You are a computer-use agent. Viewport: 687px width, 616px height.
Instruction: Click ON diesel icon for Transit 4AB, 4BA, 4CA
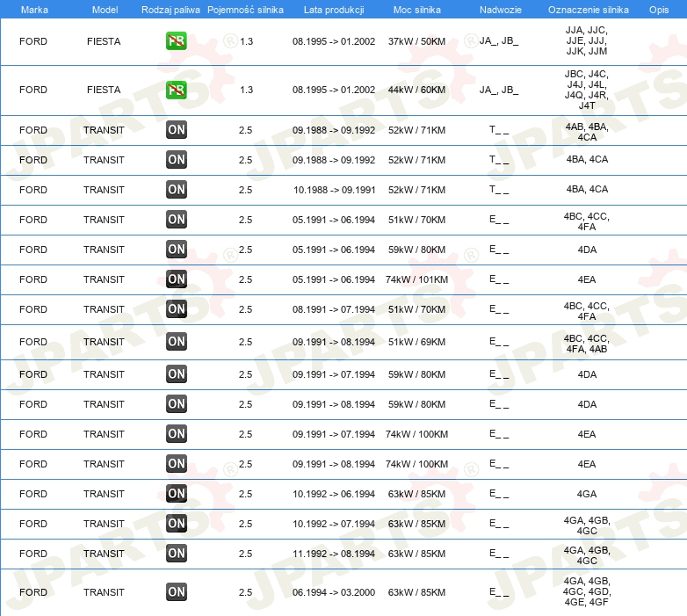176,130
